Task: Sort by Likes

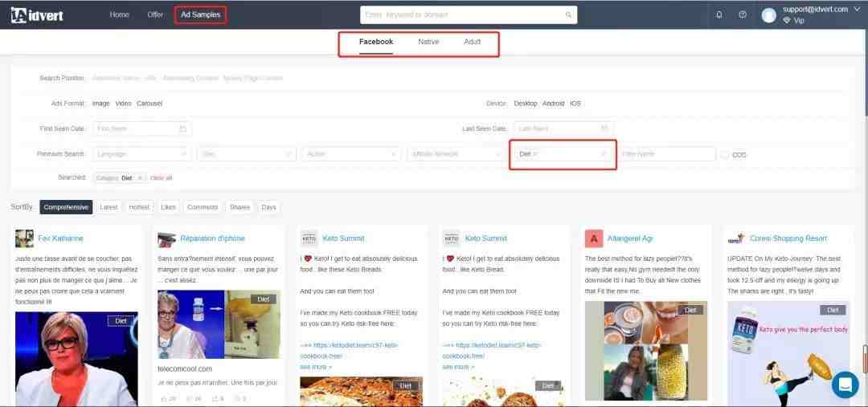Action: (x=168, y=207)
